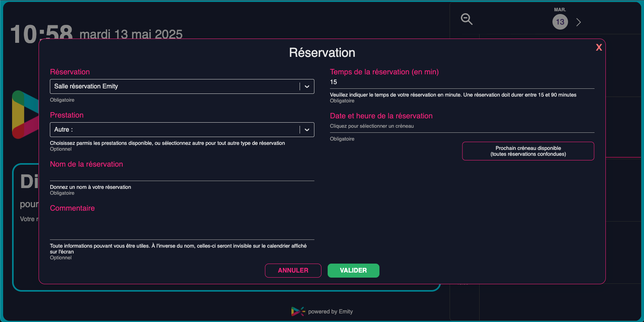Click the Donnez un nom à votre réservation hint
644x322 pixels.
coord(90,187)
